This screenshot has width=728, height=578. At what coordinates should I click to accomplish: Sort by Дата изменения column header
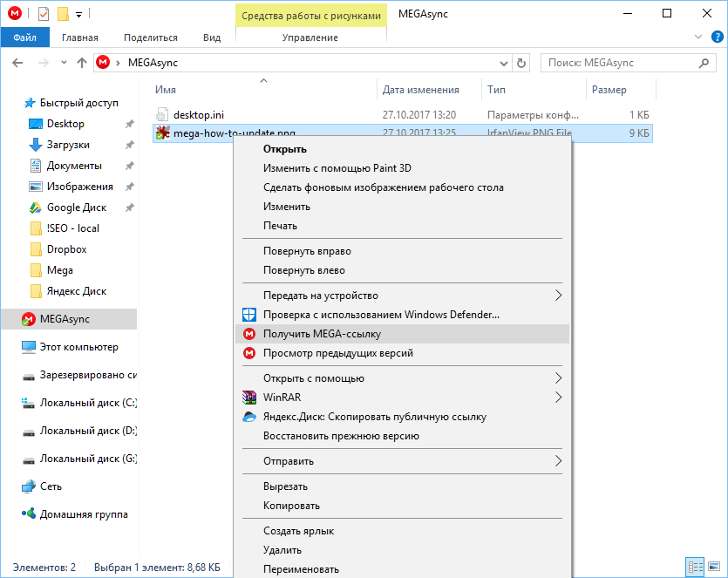pos(420,90)
